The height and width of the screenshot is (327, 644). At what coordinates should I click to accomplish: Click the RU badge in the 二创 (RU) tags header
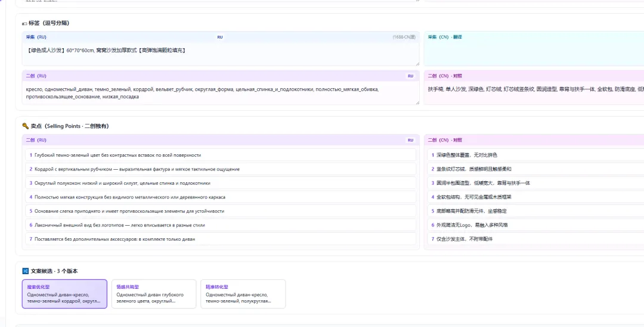pyautogui.click(x=410, y=76)
